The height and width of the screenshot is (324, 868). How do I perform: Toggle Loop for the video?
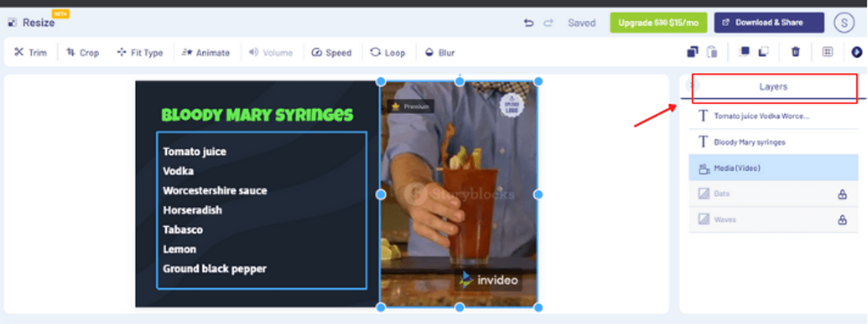[x=387, y=53]
